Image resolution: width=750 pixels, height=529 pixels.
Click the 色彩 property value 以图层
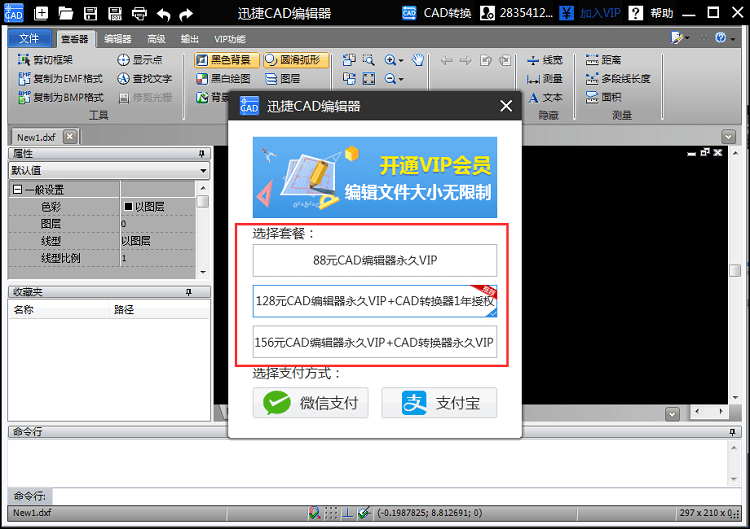click(x=158, y=207)
